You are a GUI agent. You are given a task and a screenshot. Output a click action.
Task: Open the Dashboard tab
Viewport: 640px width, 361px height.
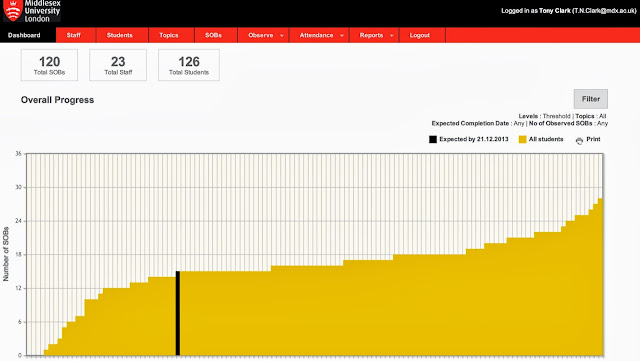(24, 35)
